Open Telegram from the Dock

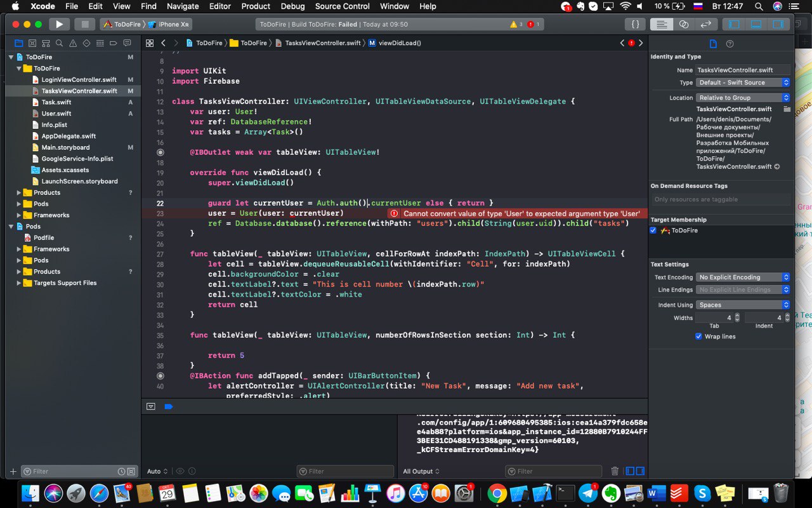pyautogui.click(x=588, y=493)
